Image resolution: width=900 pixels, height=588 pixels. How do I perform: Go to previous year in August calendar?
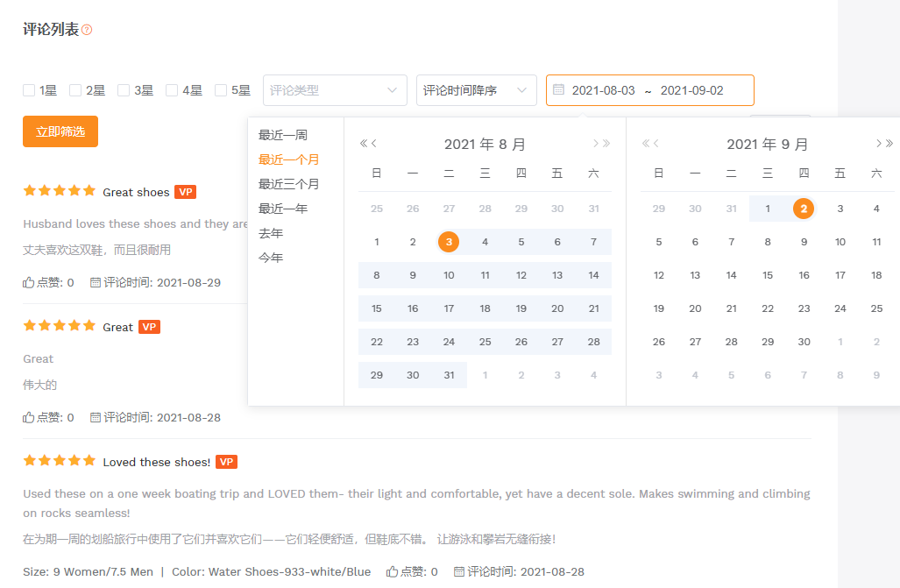click(x=364, y=144)
